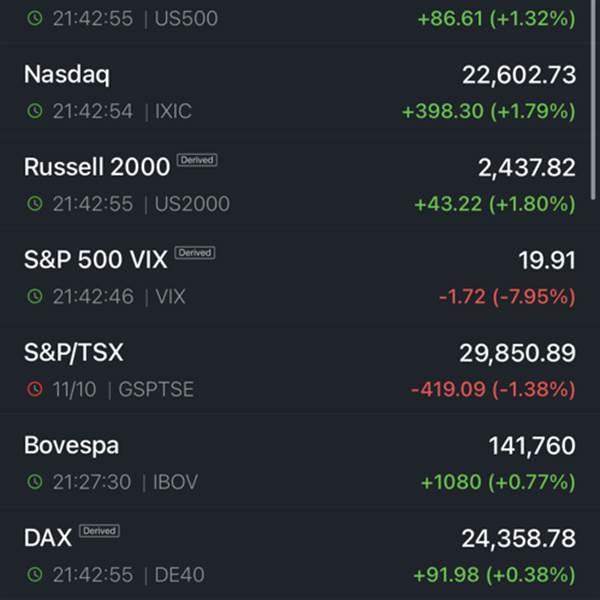Click Nasdaq price 22,602.73

click(x=518, y=76)
